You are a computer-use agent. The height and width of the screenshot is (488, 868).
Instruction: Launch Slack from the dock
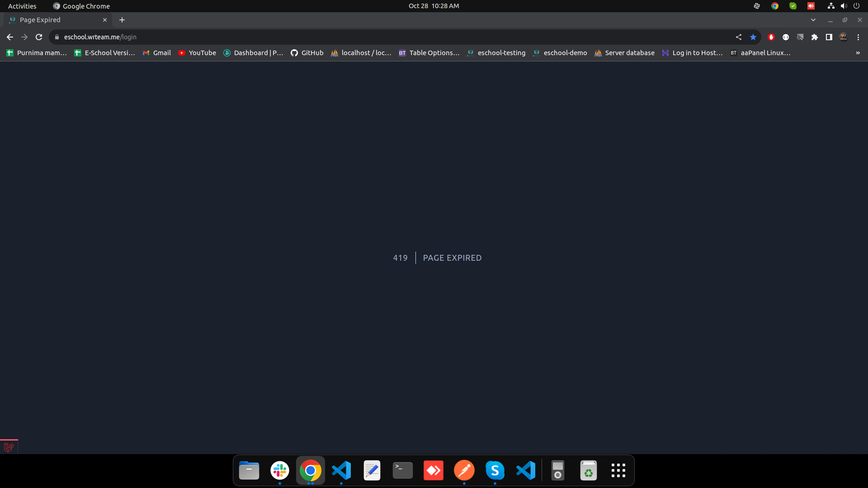coord(280,470)
